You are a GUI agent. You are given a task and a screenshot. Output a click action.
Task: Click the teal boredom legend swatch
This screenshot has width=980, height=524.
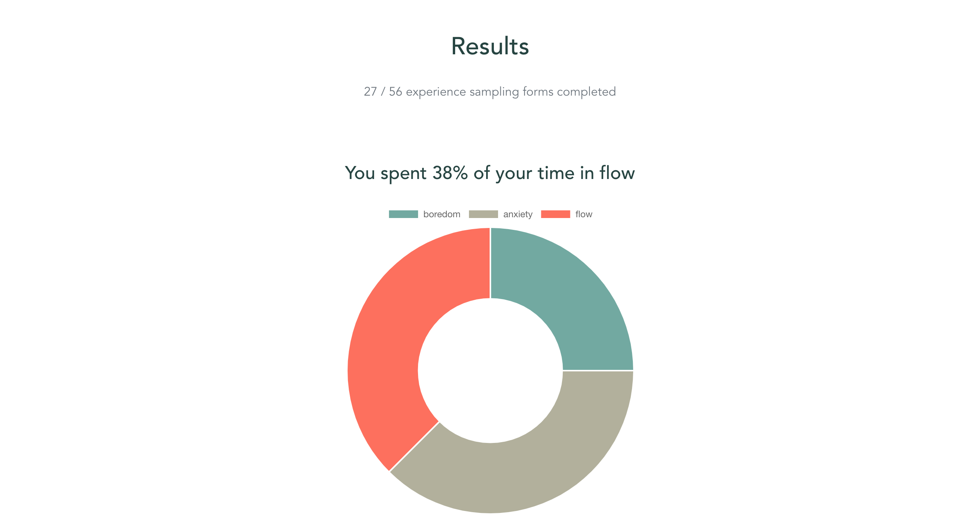pos(403,214)
